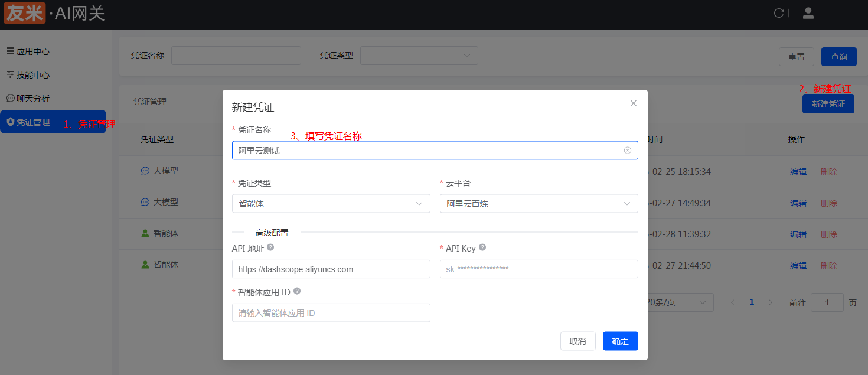The image size is (868, 375).
Task: Click the 友米 logo in header
Action: click(x=24, y=13)
